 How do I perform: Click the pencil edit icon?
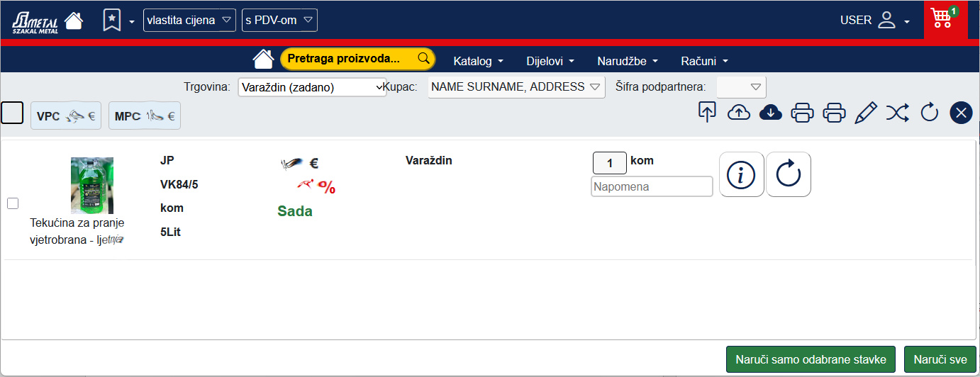click(865, 113)
